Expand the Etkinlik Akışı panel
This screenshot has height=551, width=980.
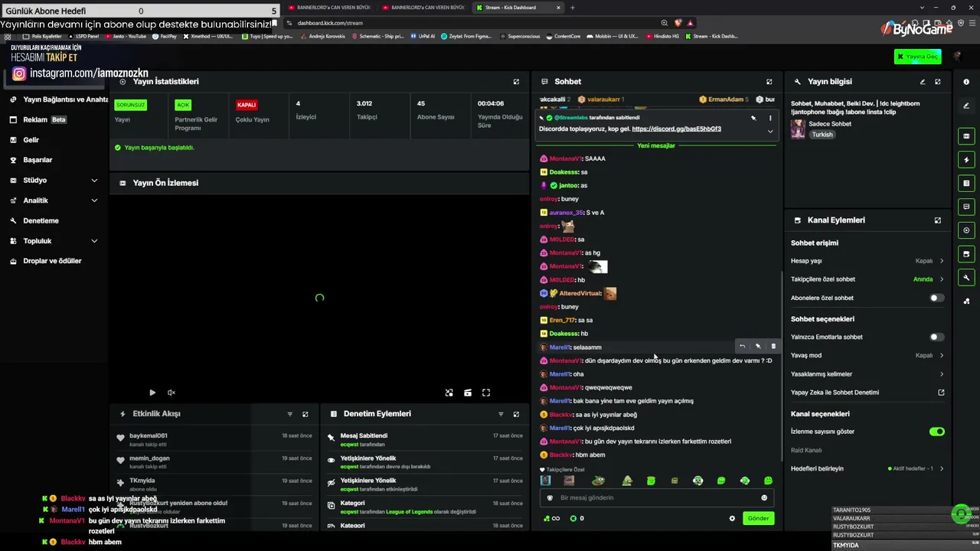[305, 414]
